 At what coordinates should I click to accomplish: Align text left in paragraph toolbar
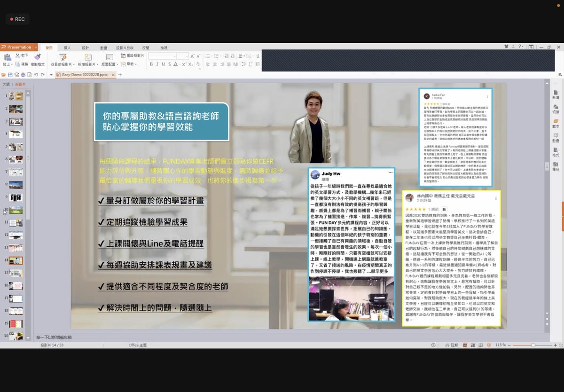coord(208,64)
